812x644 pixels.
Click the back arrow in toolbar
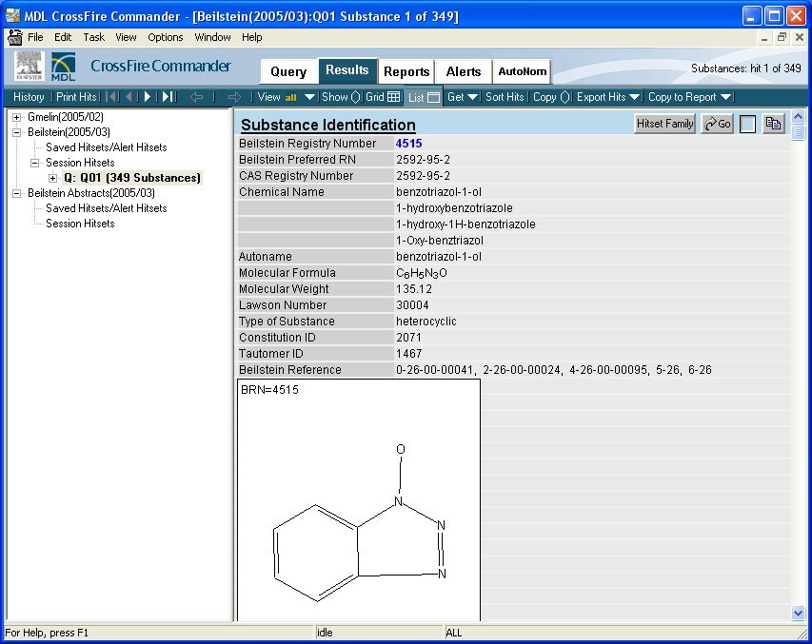point(196,97)
